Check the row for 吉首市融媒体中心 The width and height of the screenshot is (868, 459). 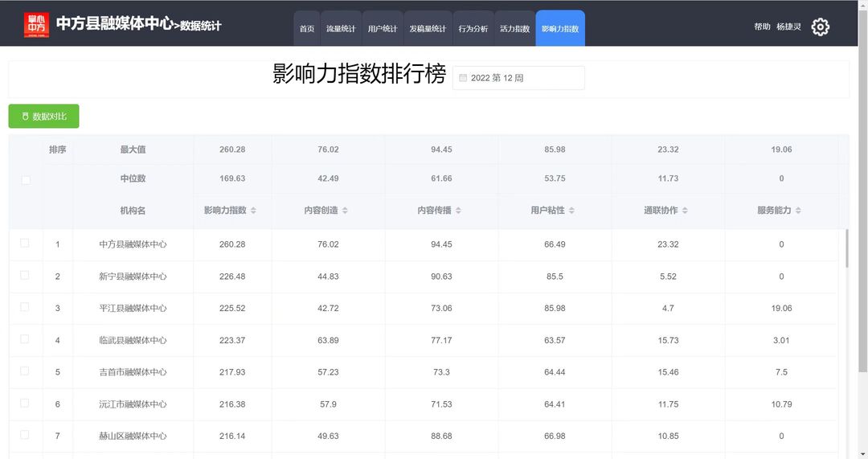click(x=24, y=371)
